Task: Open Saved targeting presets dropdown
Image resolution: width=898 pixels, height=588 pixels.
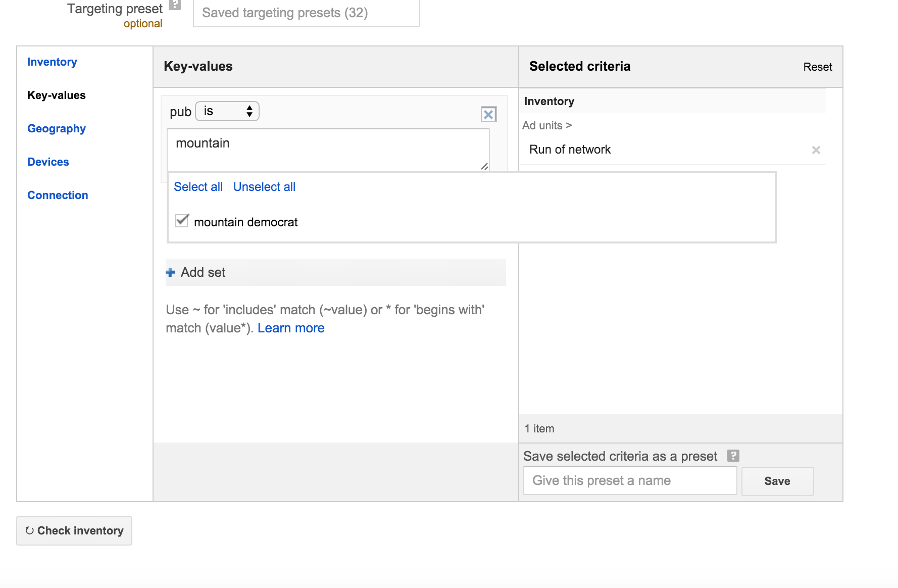Action: [306, 13]
